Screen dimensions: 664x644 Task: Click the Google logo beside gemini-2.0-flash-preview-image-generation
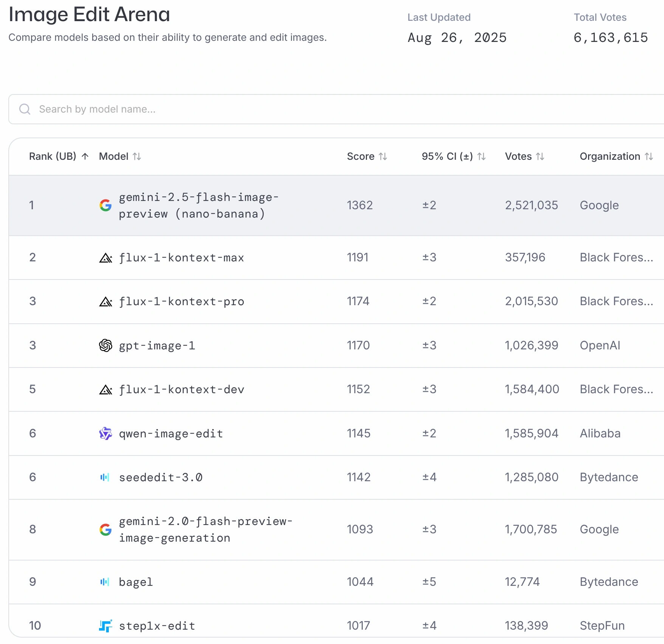coord(105,529)
